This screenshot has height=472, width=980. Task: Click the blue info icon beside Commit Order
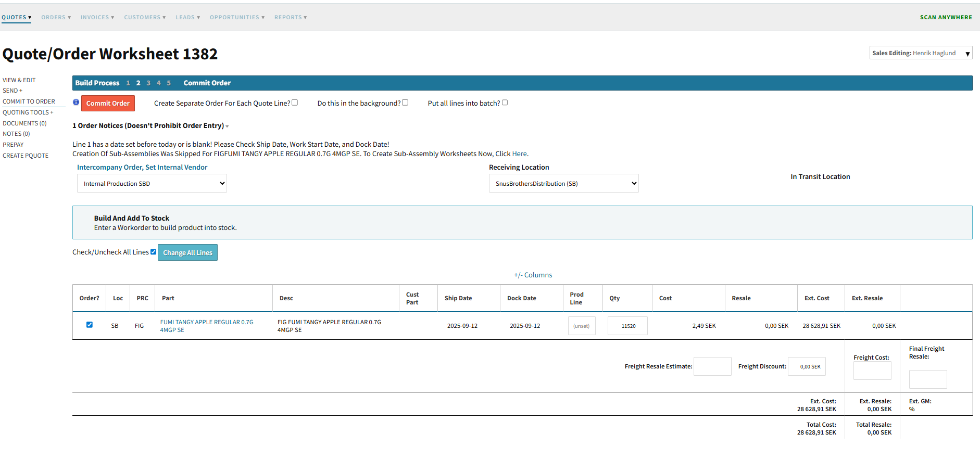[76, 103]
